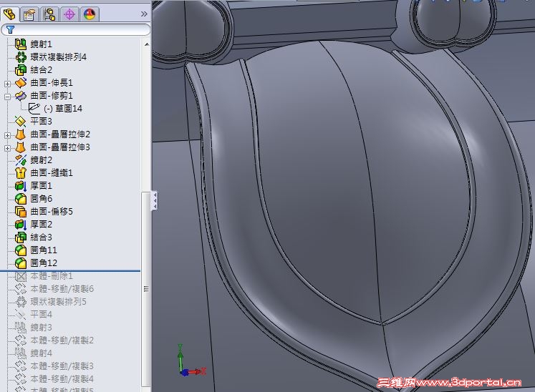Collapse the 曲面-修剪1 feature
535x392 pixels.
7,97
